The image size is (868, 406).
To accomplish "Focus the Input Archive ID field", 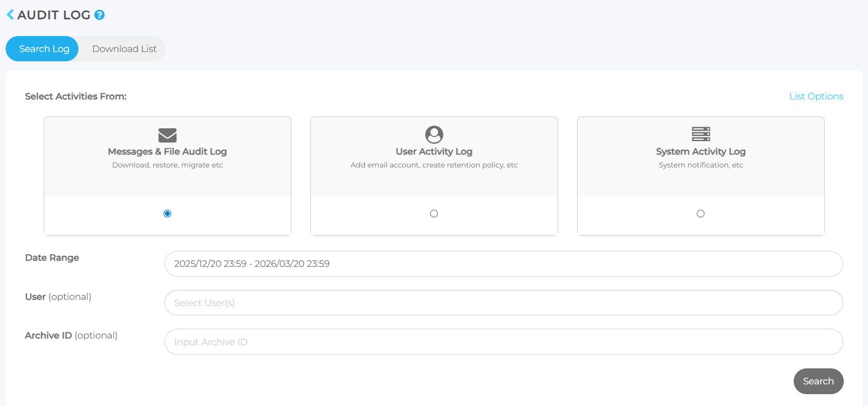I will (x=503, y=342).
